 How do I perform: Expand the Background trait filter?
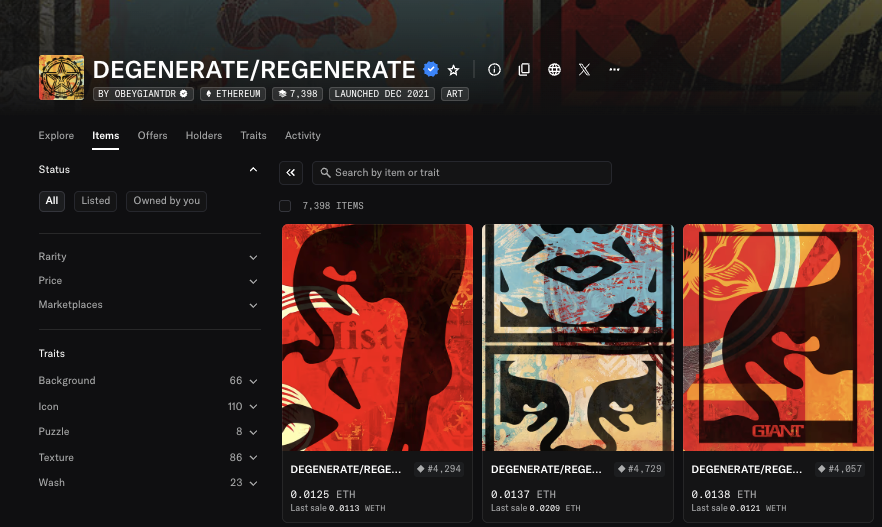[148, 381]
